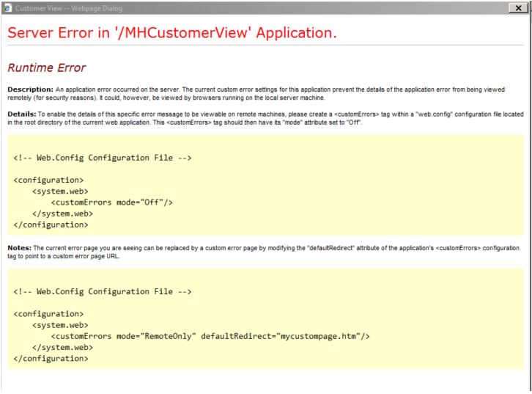Click the horizontal rule below the error heading

pos(265,47)
